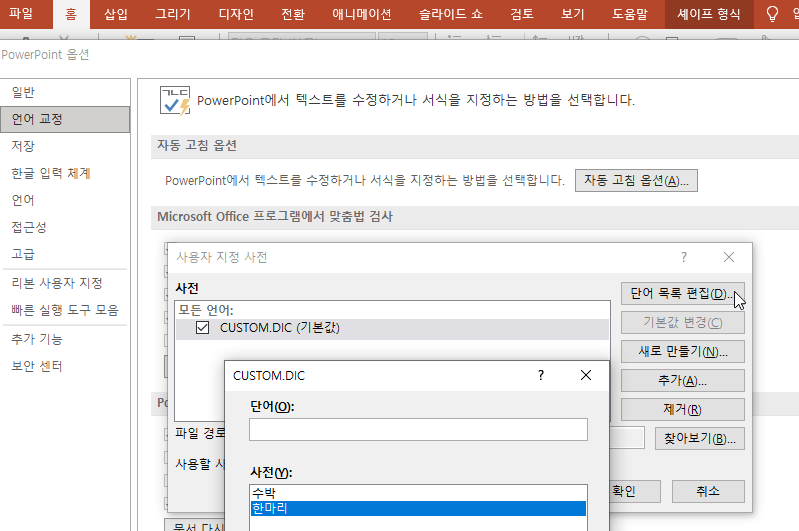The height and width of the screenshot is (531, 799).
Task: Click 제거 button to remove dictionary
Action: tap(682, 410)
